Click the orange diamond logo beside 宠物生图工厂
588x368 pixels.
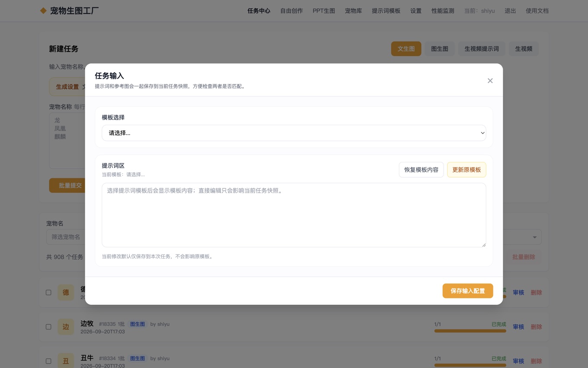click(x=43, y=11)
